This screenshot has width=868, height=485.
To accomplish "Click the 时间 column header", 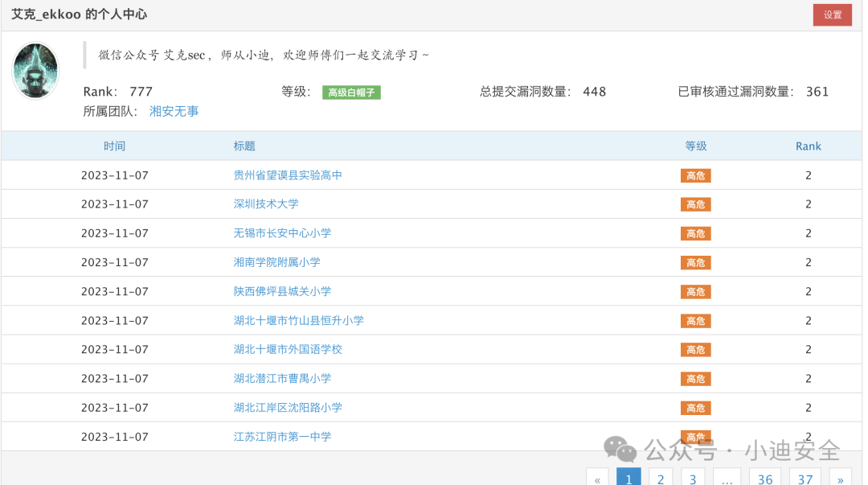I will (114, 146).
